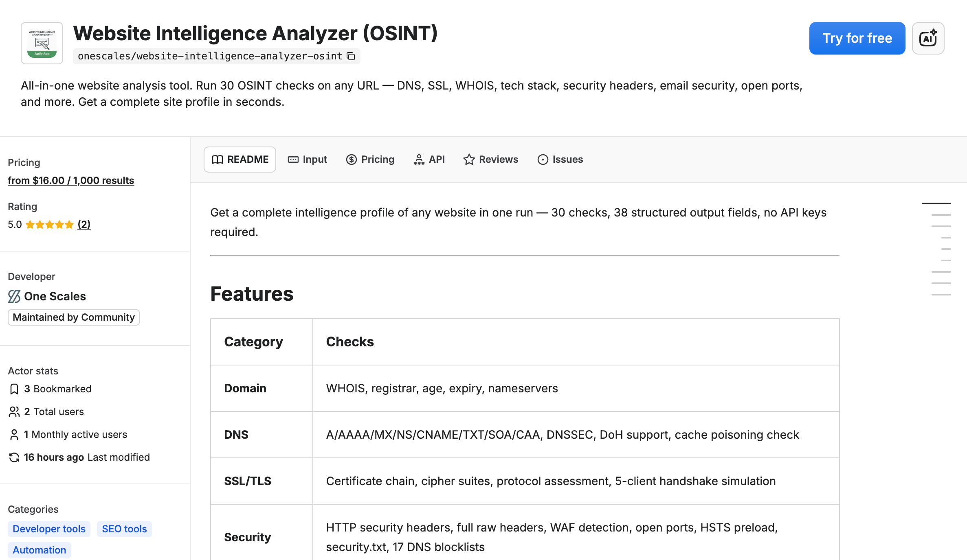Image resolution: width=967 pixels, height=560 pixels.
Task: Click the top section marker in the right outline
Action: click(x=937, y=203)
